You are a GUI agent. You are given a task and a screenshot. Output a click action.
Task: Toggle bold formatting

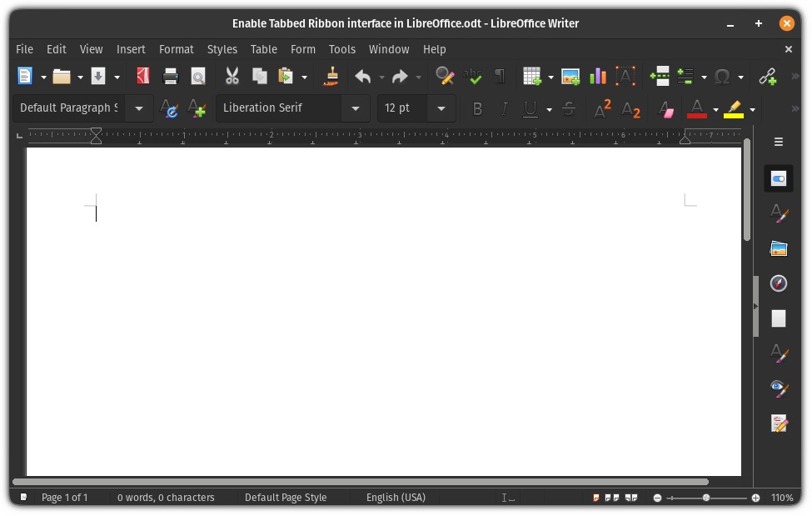click(477, 108)
